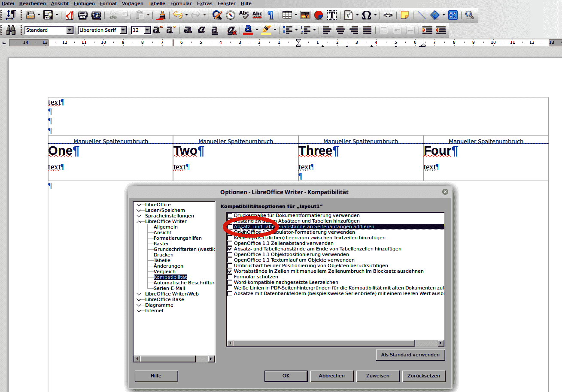Open the 'Liberation Serif' font name dropdown
Image resolution: width=562 pixels, height=392 pixels.
(123, 30)
